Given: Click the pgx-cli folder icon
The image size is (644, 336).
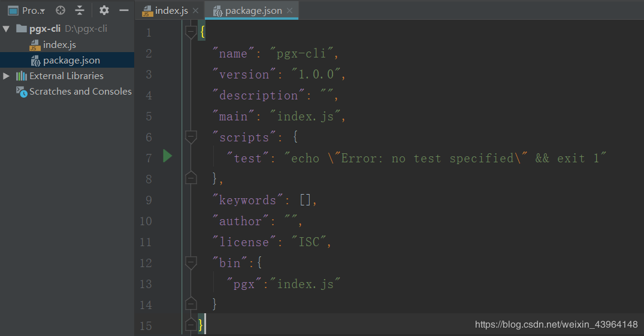Looking at the screenshot, I should tap(22, 28).
